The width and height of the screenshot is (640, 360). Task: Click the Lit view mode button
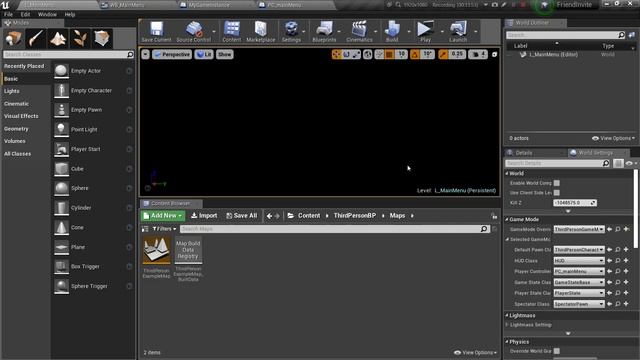pyautogui.click(x=204, y=54)
